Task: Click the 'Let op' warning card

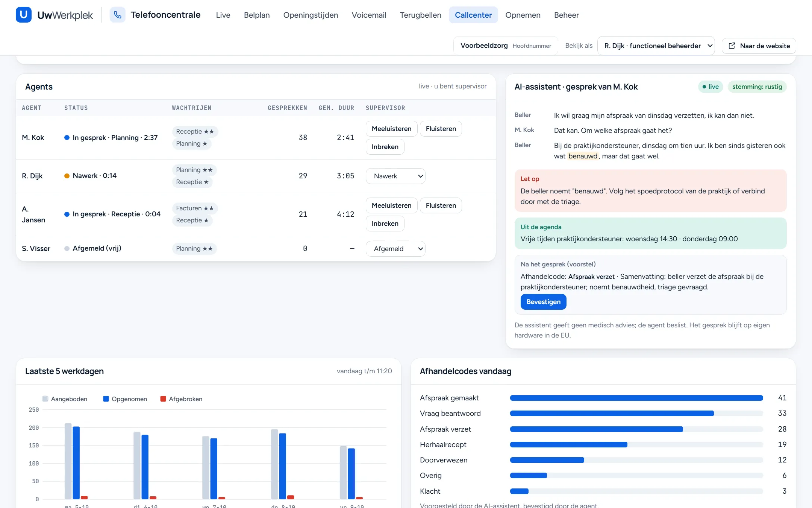Action: tap(650, 190)
